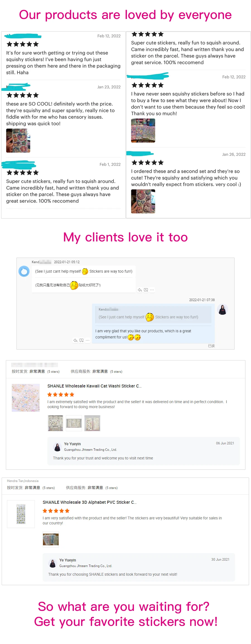
Task: Click the Kawaii Cat Washi Sticker product thumbnail
Action: [x=26, y=398]
